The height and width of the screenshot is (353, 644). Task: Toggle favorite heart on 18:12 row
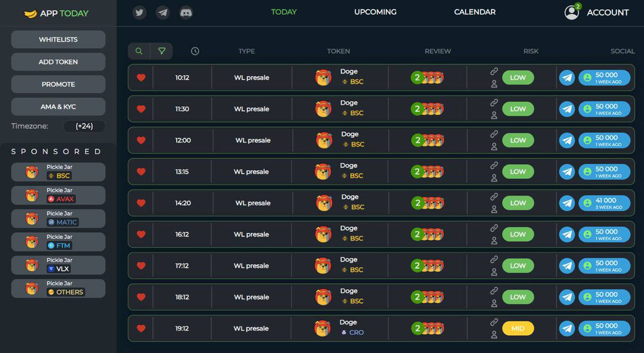coord(141,297)
